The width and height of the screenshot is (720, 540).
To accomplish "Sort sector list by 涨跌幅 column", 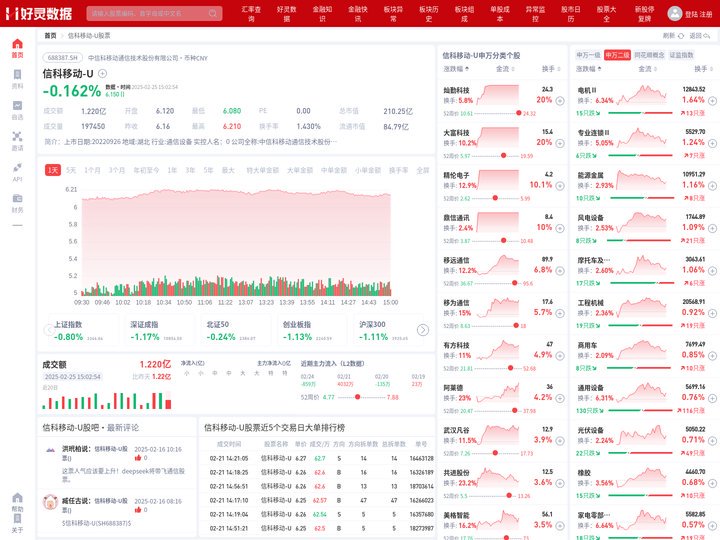I will tap(589, 69).
